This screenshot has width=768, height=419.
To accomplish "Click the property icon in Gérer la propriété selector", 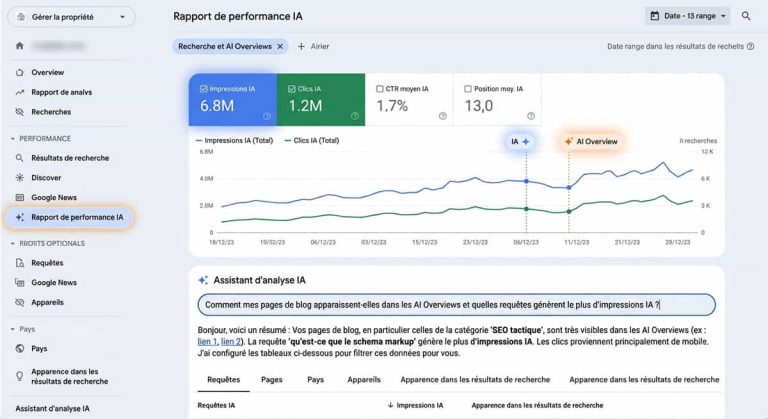I will [21, 17].
